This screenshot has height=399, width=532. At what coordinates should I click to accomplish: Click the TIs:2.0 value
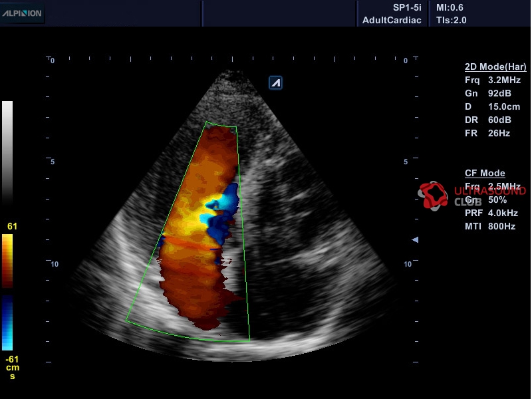[x=452, y=20]
